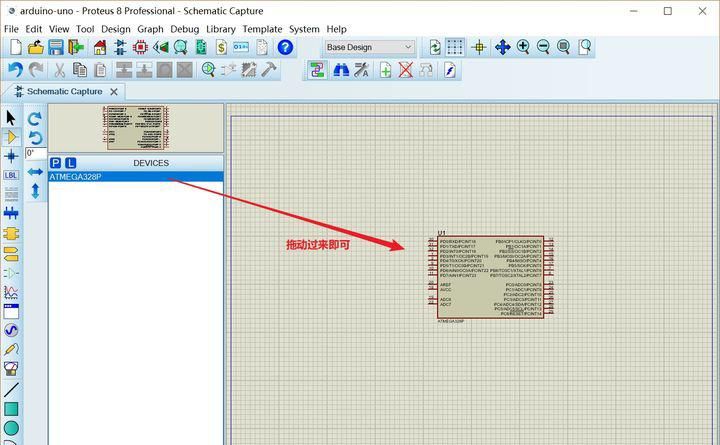Click the Undo arrow icon

(15, 70)
